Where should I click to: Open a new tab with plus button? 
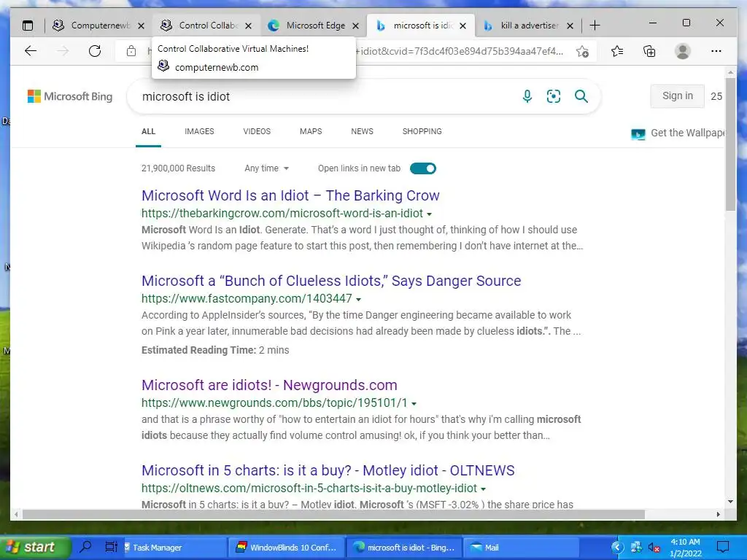click(x=595, y=26)
